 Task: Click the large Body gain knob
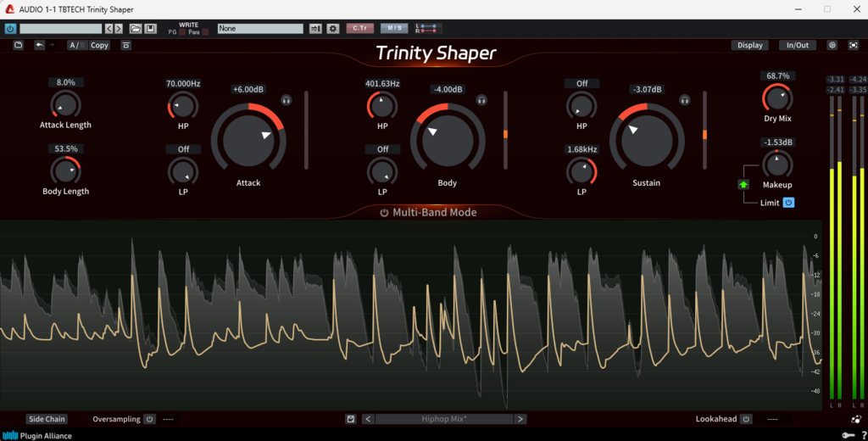pos(448,140)
